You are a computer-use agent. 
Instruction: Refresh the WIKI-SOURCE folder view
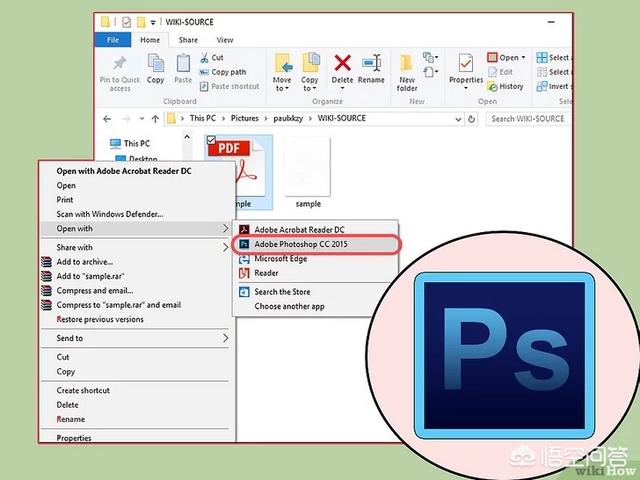tap(471, 119)
